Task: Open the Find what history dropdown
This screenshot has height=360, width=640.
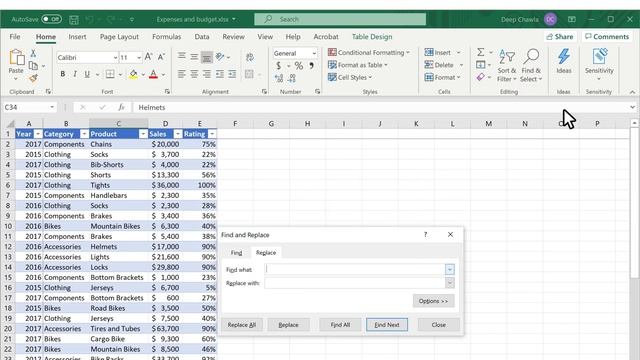Action: click(x=449, y=269)
